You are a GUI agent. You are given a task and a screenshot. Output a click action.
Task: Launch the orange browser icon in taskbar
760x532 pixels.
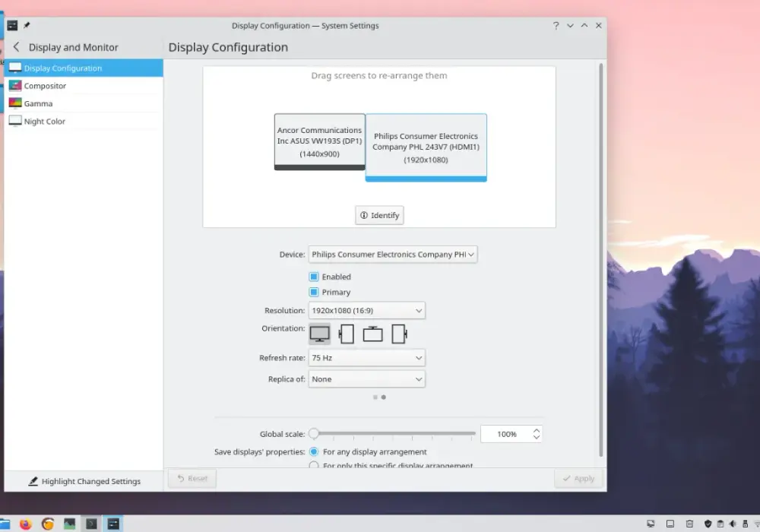coord(47,524)
